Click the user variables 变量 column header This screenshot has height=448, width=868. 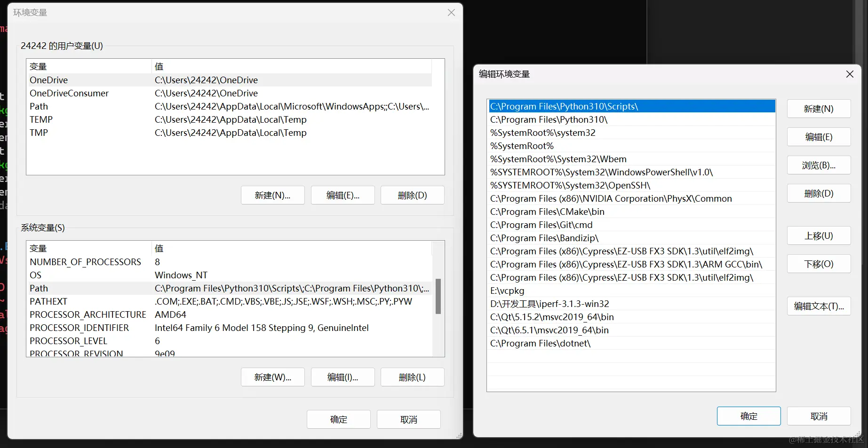[x=89, y=66]
